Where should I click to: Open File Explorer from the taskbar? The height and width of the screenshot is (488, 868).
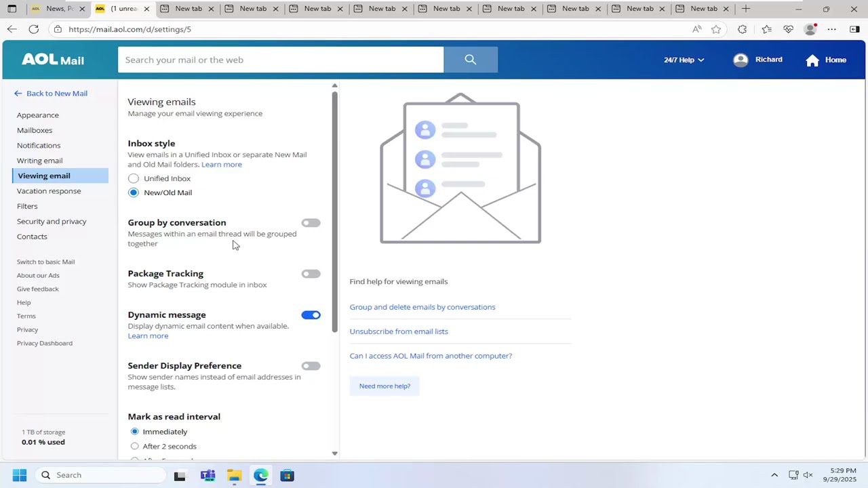pos(234,475)
